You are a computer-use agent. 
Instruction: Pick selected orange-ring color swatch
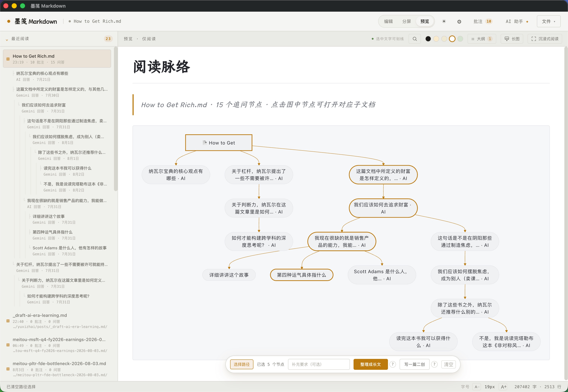tap(452, 39)
